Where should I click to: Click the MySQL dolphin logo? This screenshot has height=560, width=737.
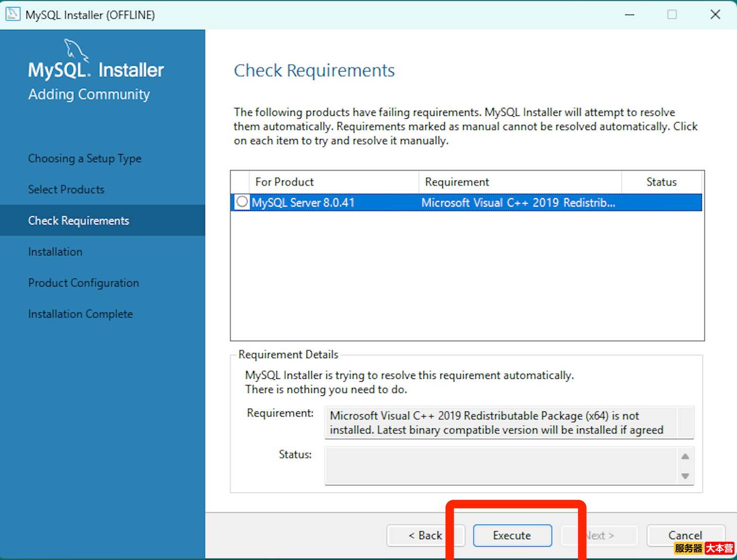pos(76,50)
